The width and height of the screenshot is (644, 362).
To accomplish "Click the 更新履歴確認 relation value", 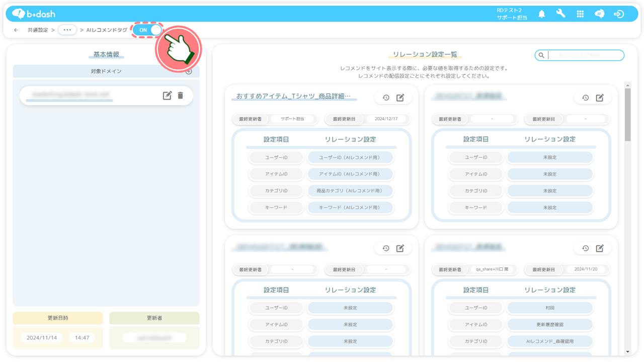I will (x=550, y=325).
